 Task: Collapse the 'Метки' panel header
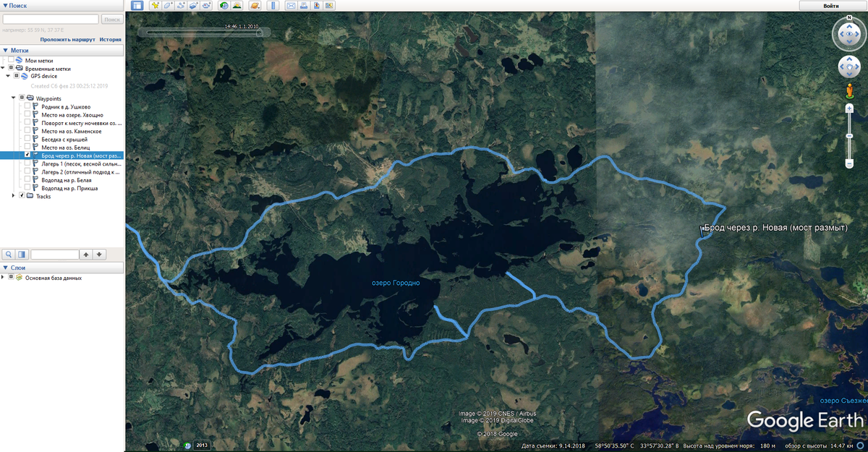tap(4, 51)
